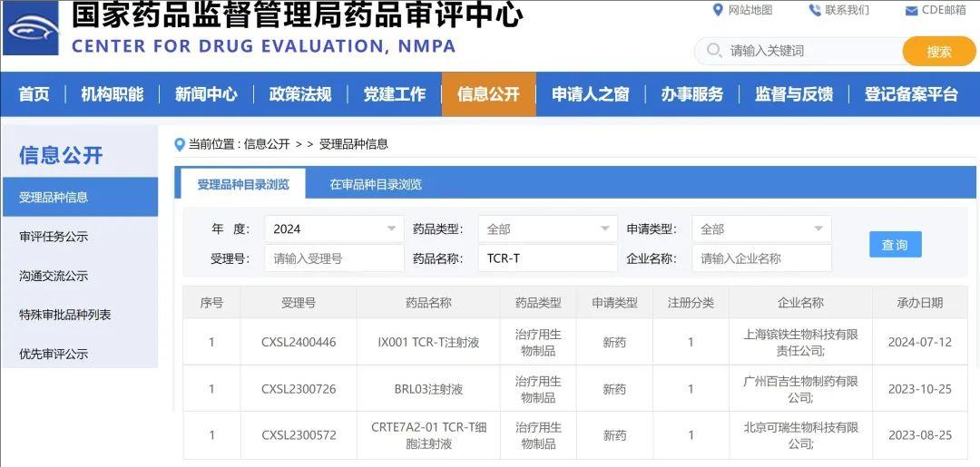Click the site map pin icon
The width and height of the screenshot is (980, 467).
point(718,10)
